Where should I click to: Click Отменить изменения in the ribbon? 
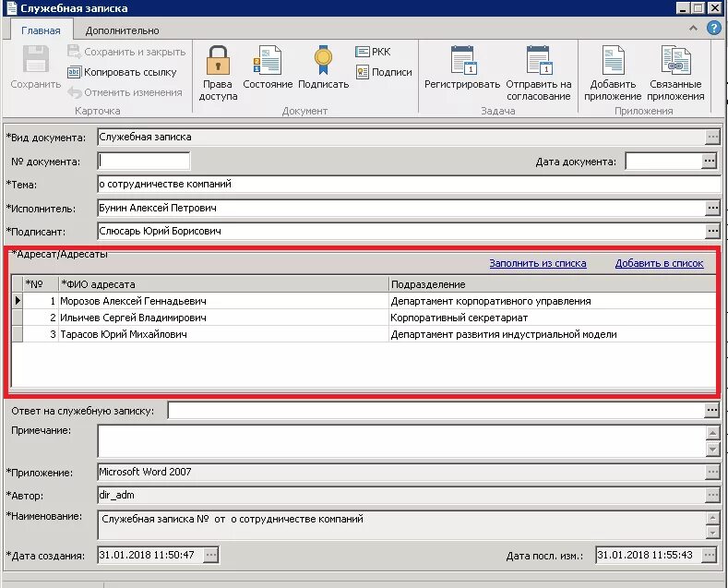(x=125, y=92)
